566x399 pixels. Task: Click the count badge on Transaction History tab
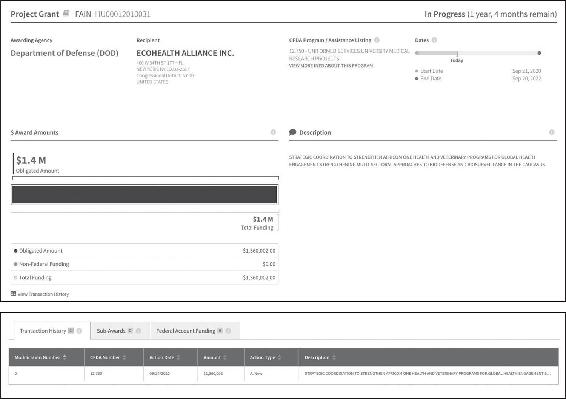point(71,330)
